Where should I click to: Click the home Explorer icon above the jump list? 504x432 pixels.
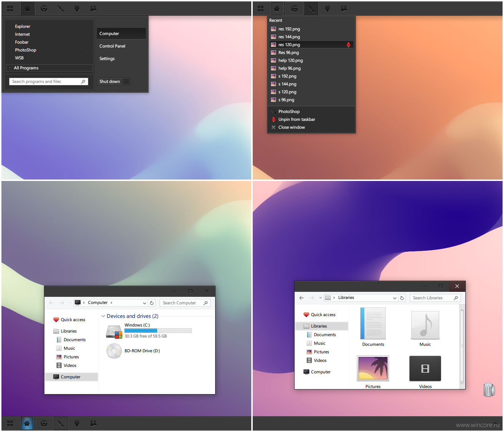point(277,9)
